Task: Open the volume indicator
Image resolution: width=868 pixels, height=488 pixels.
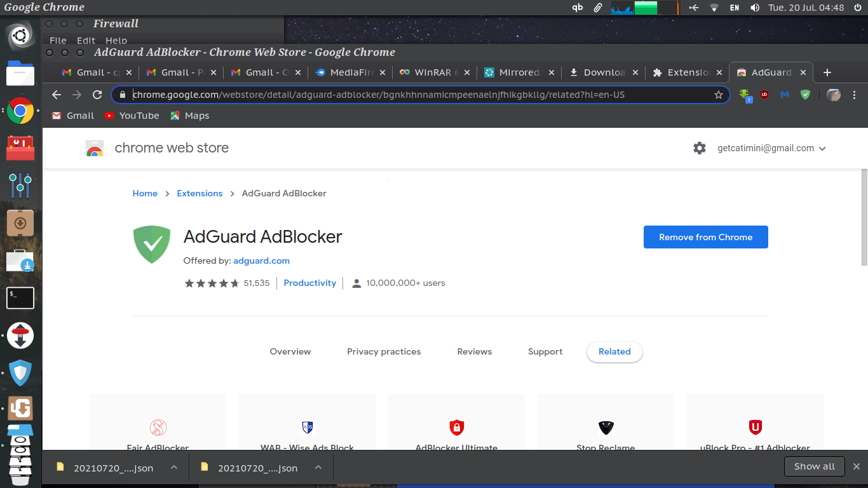Action: 755,8
